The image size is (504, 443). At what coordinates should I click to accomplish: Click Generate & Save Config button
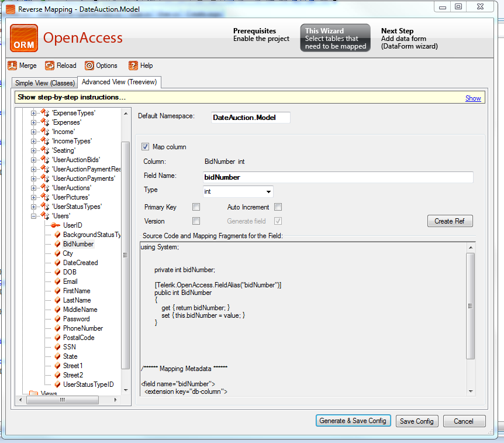pyautogui.click(x=353, y=421)
